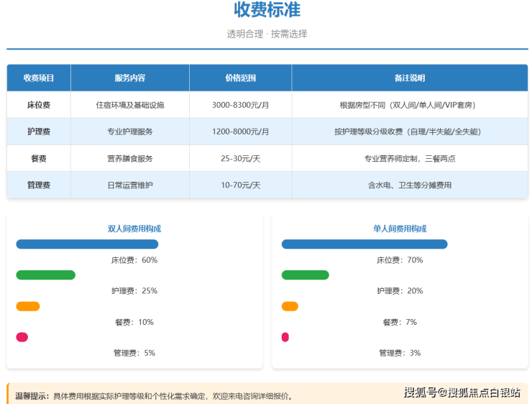
Task: Select the 管理费 row label in table
Action: (39, 185)
